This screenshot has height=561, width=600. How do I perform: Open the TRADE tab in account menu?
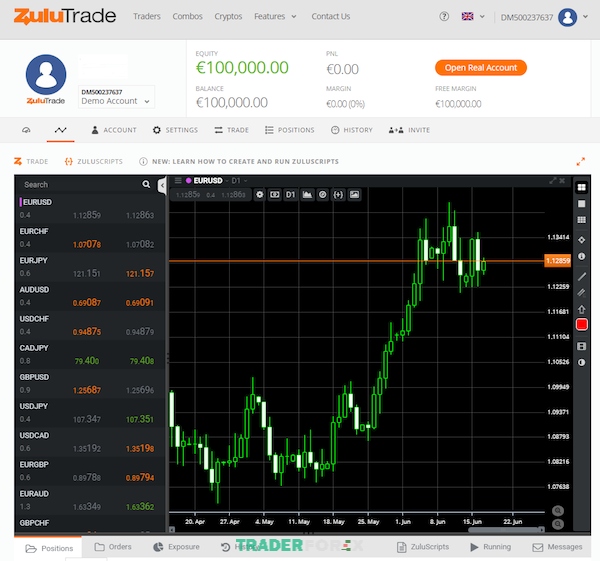(232, 130)
